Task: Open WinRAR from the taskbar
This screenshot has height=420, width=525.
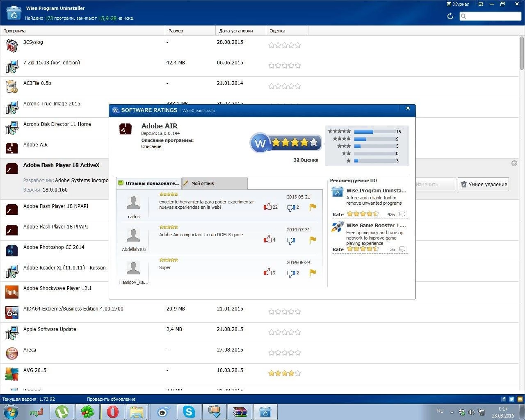Action: [x=240, y=412]
